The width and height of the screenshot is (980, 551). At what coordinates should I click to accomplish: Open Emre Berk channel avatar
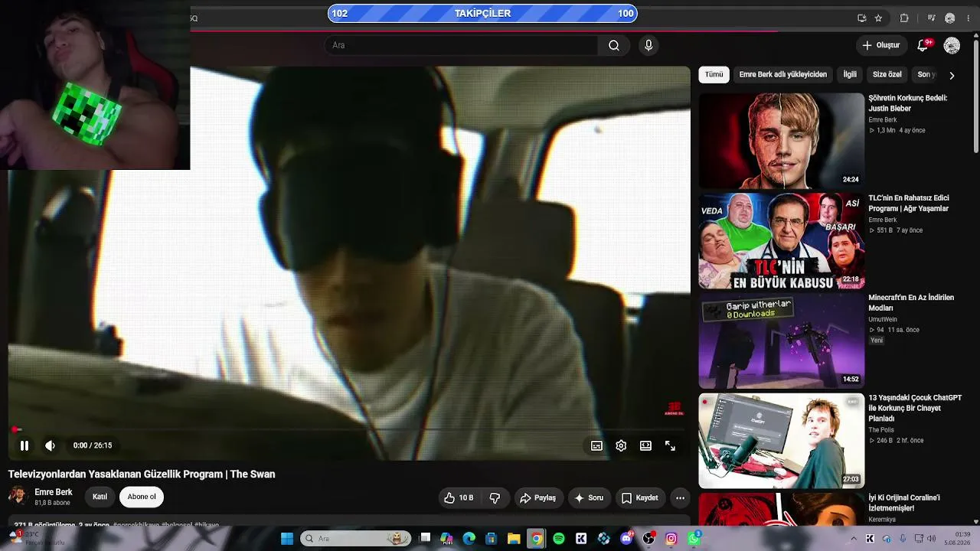[x=18, y=496]
